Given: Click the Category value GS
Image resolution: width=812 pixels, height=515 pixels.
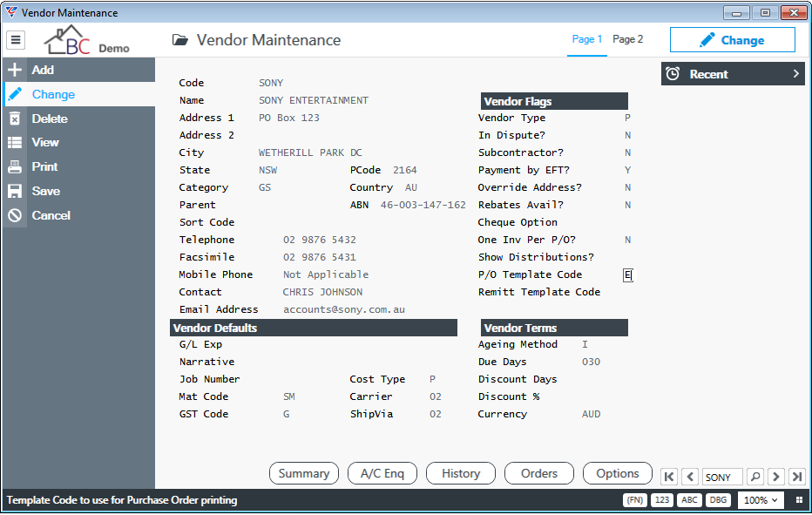Looking at the screenshot, I should 265,187.
